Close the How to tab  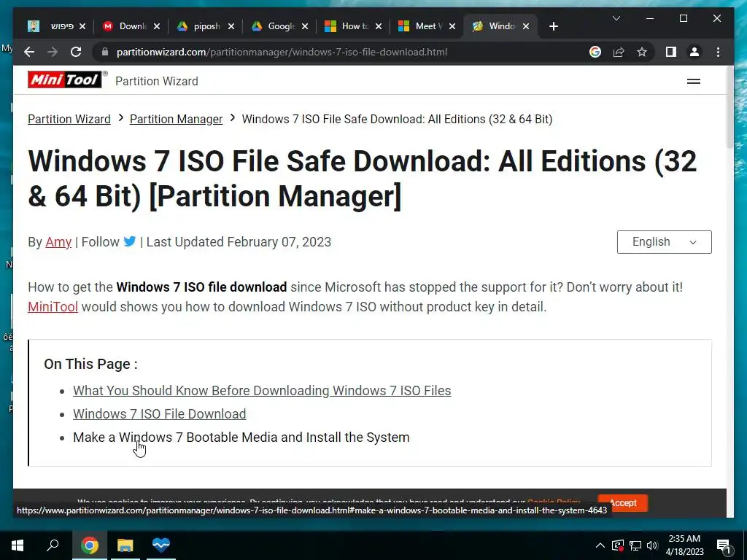pos(379,26)
